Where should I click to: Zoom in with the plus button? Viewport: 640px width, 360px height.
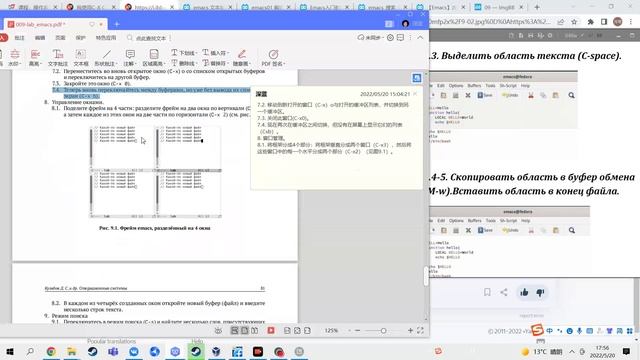410,331
